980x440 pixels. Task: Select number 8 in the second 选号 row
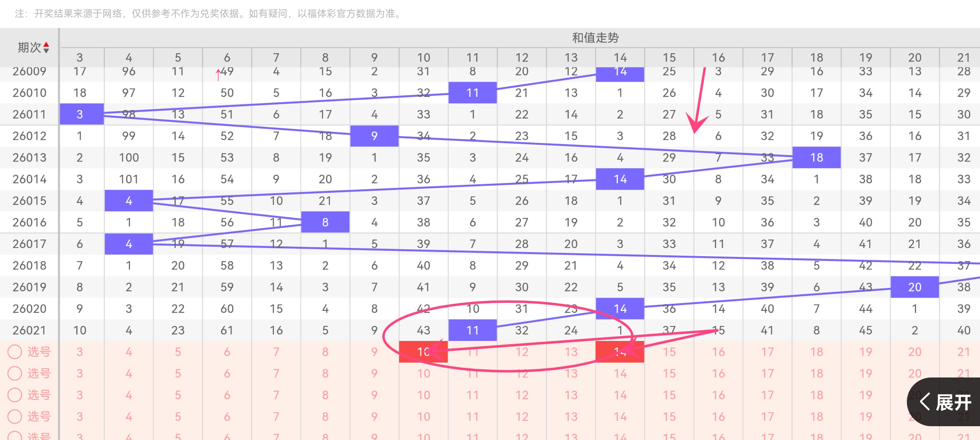[325, 373]
